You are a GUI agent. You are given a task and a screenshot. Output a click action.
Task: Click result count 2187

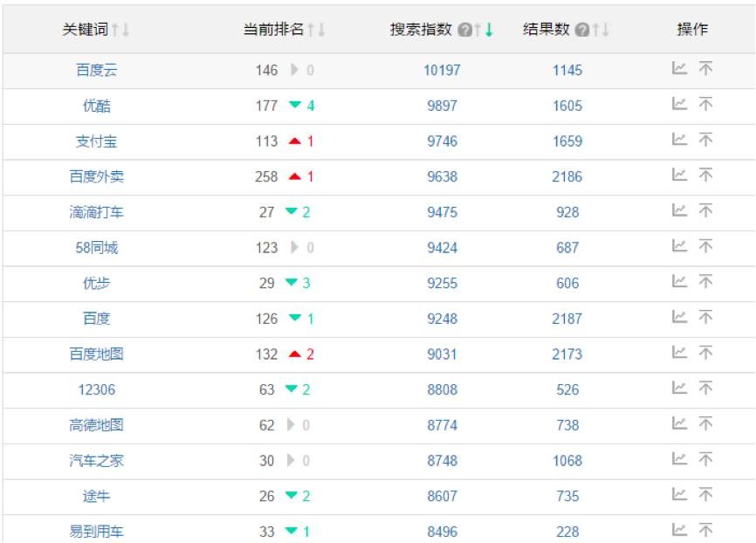click(x=567, y=319)
